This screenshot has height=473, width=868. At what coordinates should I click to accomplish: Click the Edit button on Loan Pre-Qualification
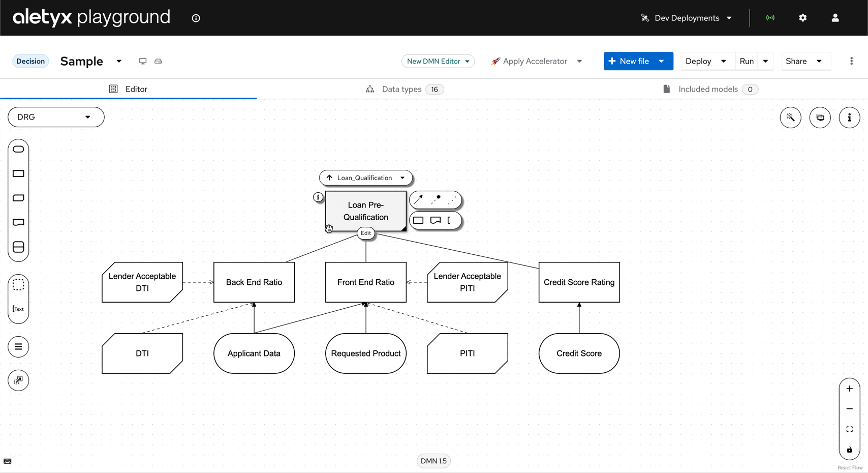(x=365, y=233)
